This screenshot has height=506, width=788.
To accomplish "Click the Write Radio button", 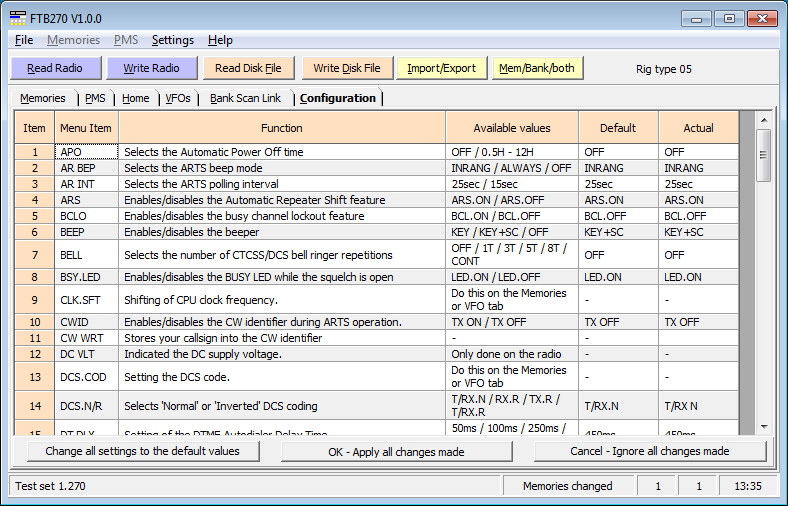I will click(151, 68).
